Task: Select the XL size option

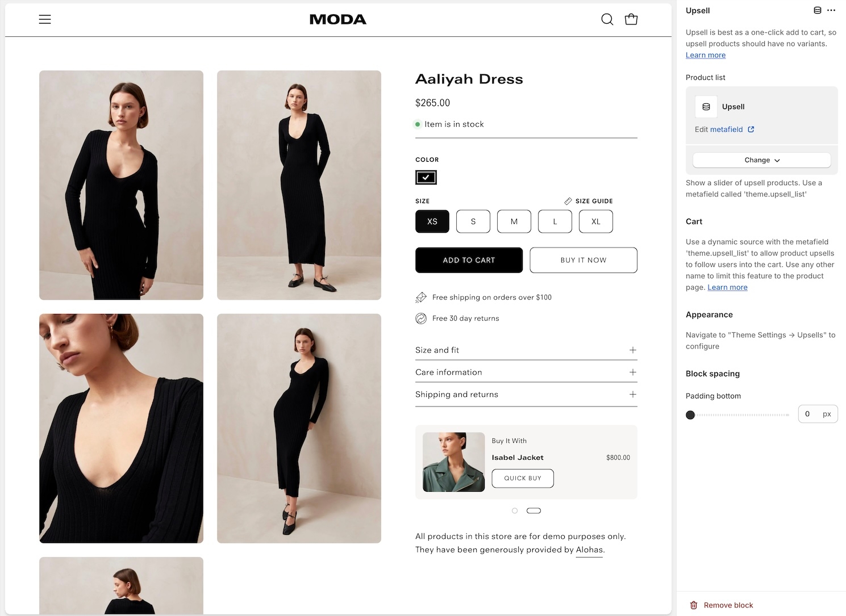Action: 595,221
